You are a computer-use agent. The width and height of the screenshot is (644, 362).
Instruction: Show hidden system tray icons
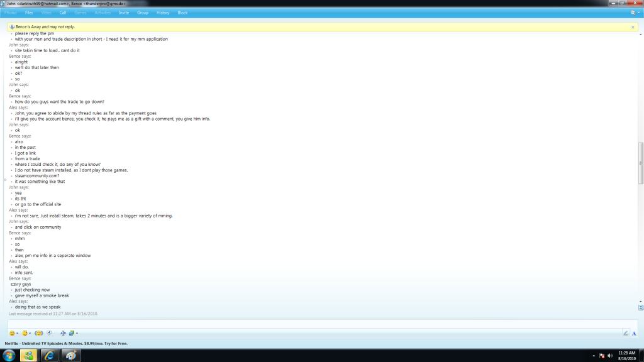coord(594,356)
